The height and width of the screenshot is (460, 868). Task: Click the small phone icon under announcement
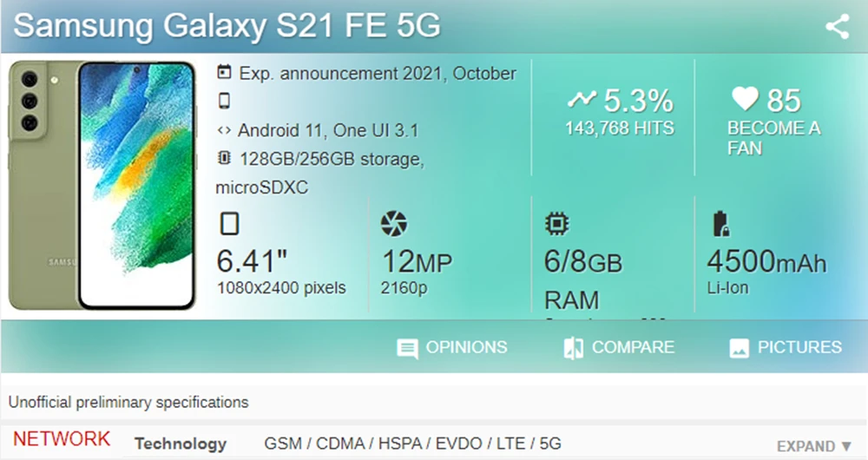tap(224, 102)
